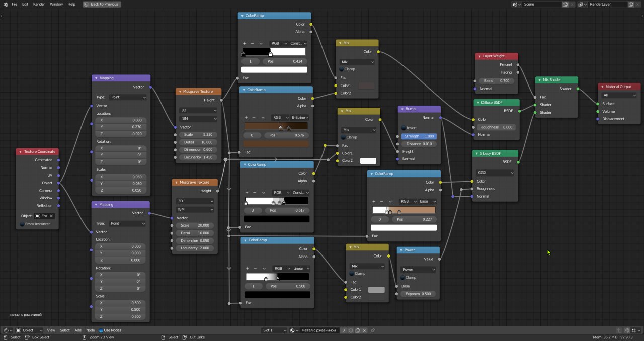The image size is (644, 341).
Task: Open the File menu
Action: pos(14,4)
